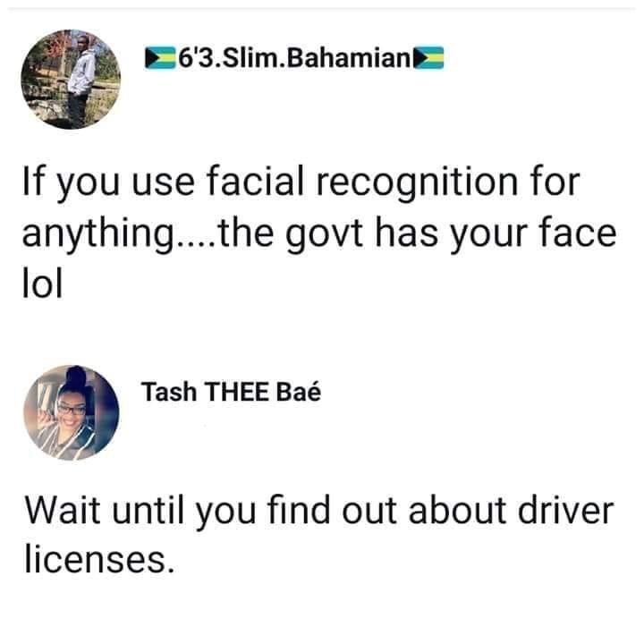This screenshot has width=644, height=644.
Task: Click the word "facial" in first post
Action: click(x=255, y=181)
